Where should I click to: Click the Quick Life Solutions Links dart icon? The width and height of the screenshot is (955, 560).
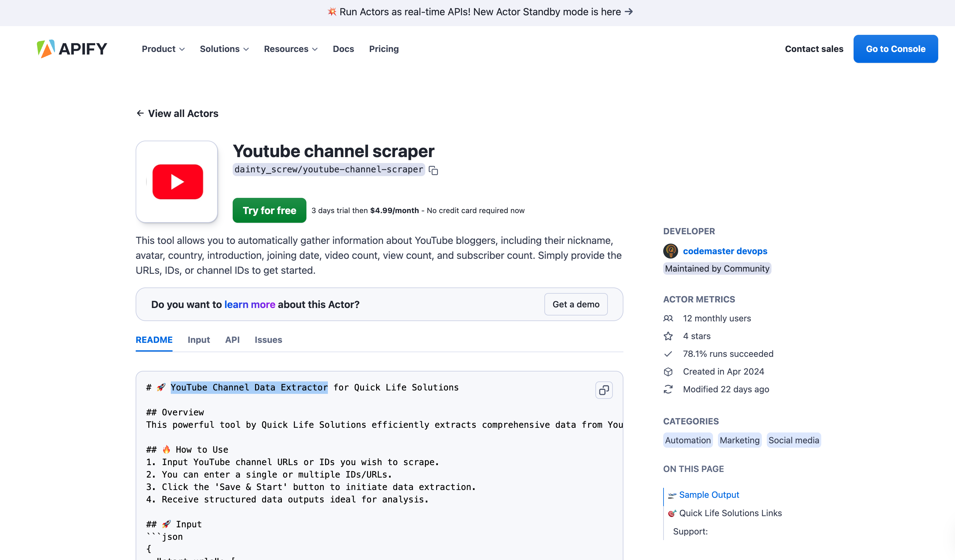click(672, 513)
